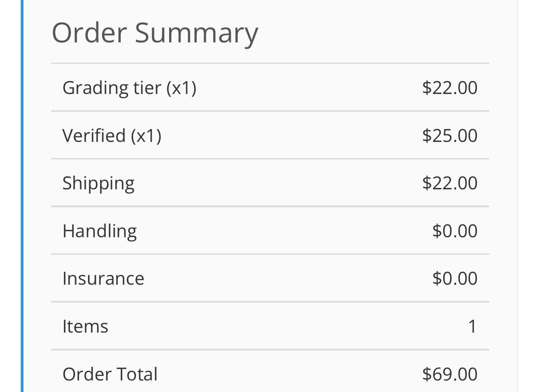
Task: Select the Order Total label
Action: [110, 374]
